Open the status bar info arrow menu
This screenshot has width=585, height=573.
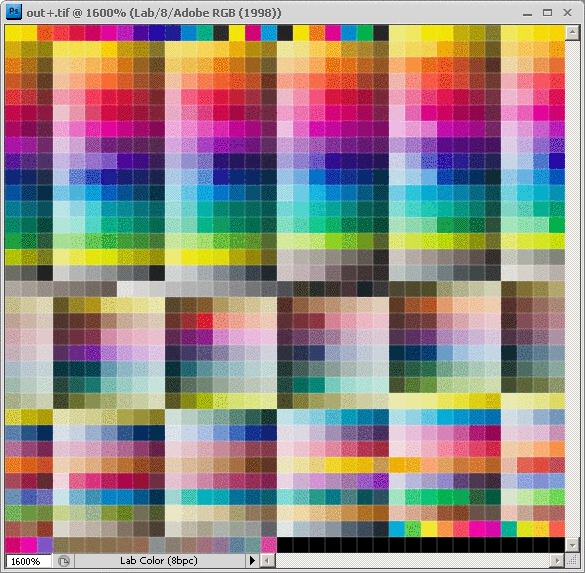point(252,560)
